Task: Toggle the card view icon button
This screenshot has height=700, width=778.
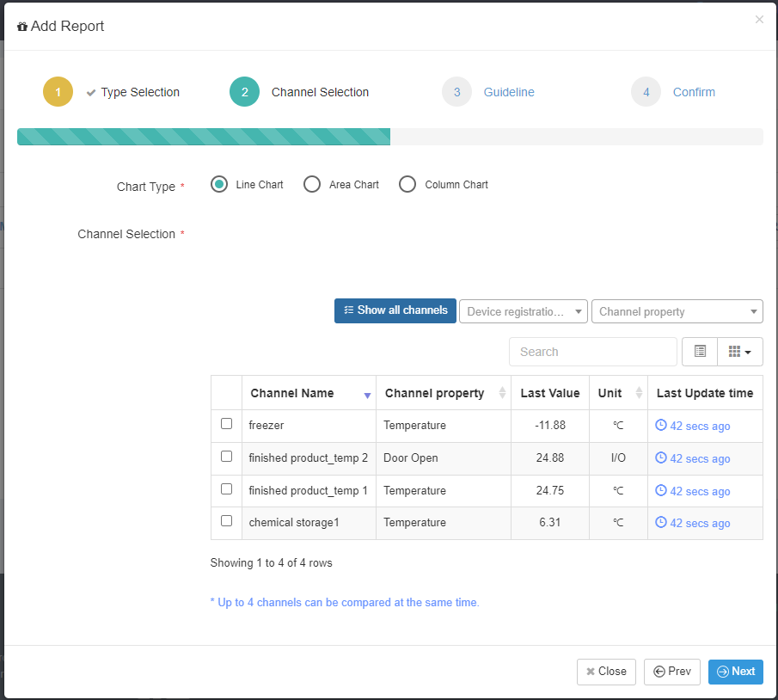Action: [700, 352]
